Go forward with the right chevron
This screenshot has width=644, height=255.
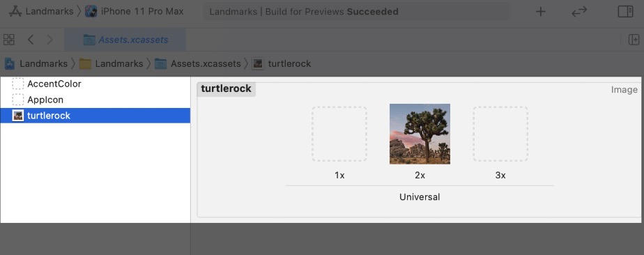[x=50, y=40]
